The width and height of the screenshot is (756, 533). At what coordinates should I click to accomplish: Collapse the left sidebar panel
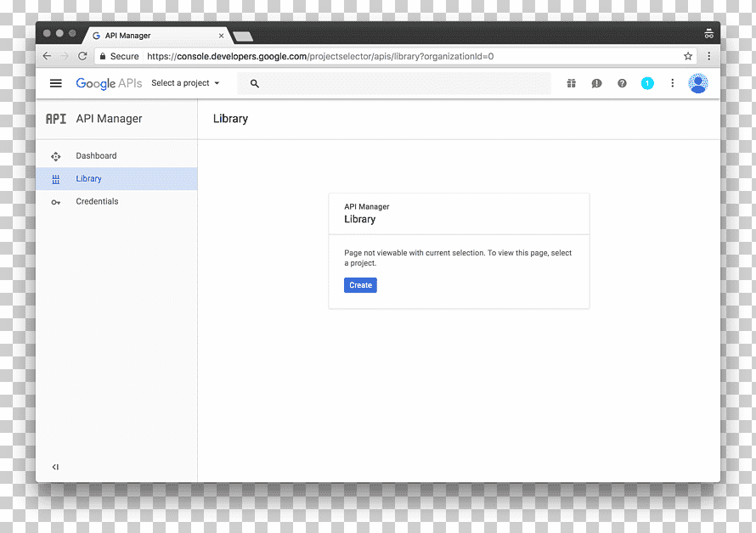tap(55, 467)
